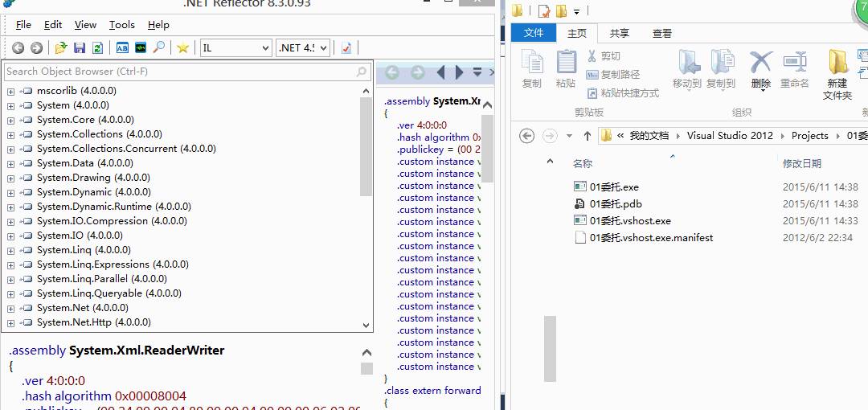
Task: Click 我的文档 in the address breadcrumb
Action: [x=649, y=136]
